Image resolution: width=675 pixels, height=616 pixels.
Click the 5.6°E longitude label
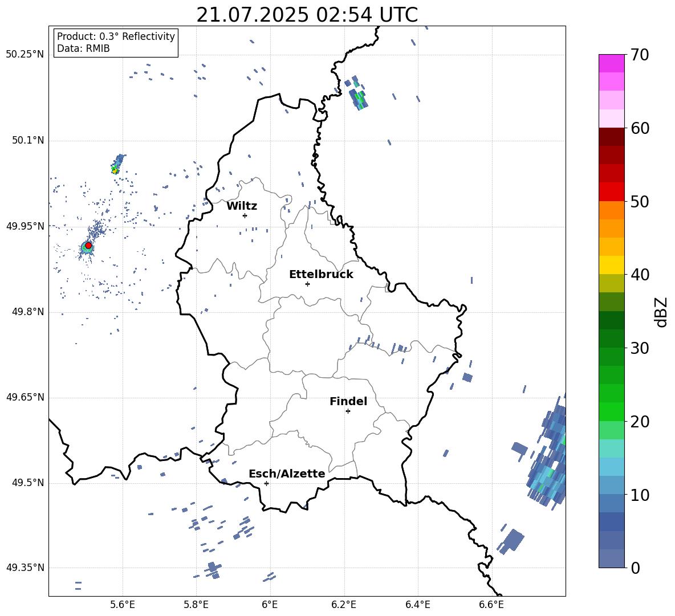122,605
